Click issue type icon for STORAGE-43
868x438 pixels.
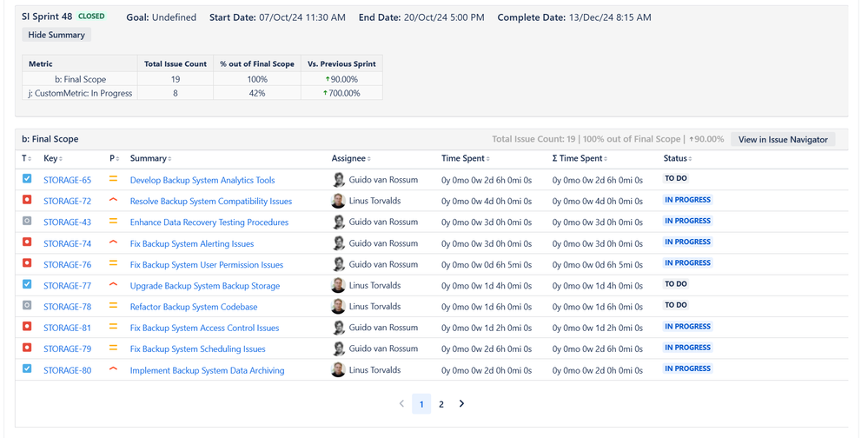(27, 221)
